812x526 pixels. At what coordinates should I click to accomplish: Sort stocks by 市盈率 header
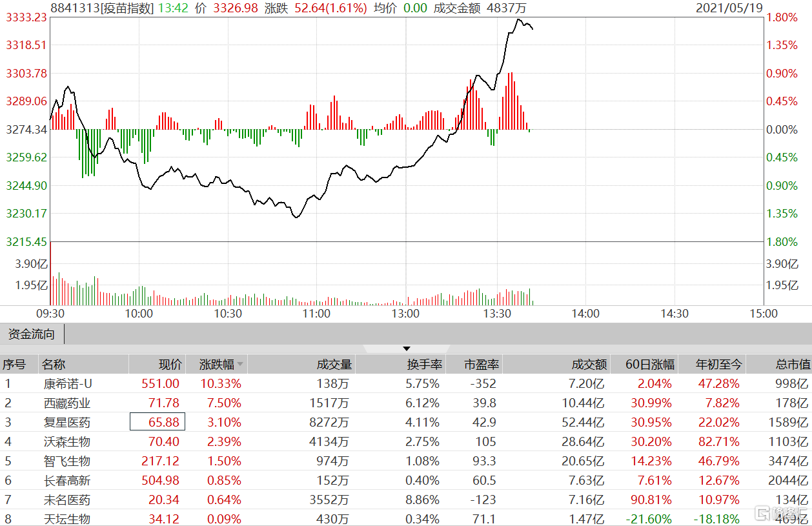point(482,365)
